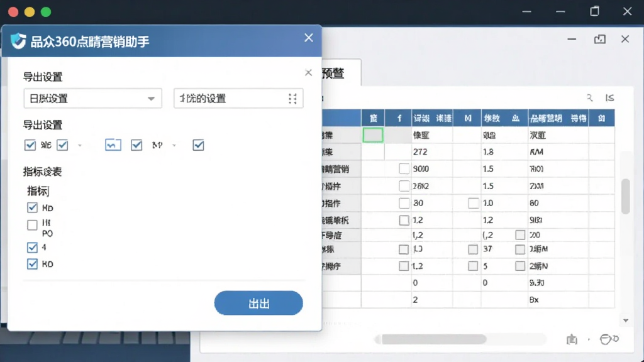Select the table cell showing 272
The image size is (644, 362).
point(432,152)
